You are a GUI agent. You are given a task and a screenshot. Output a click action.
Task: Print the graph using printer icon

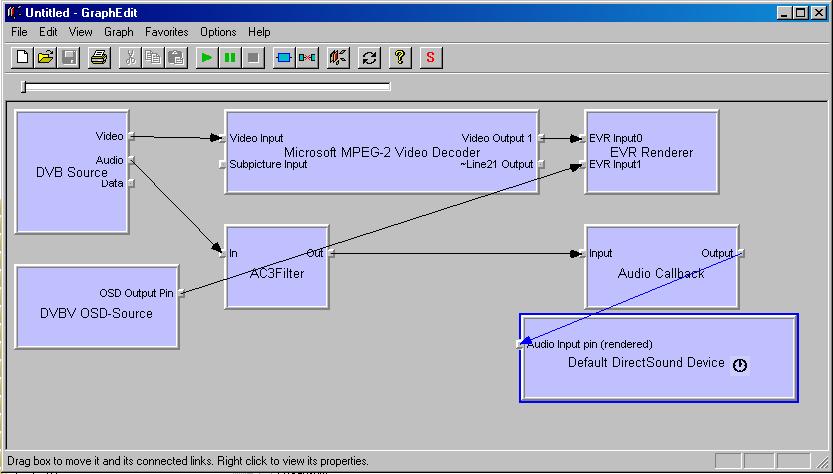[99, 57]
